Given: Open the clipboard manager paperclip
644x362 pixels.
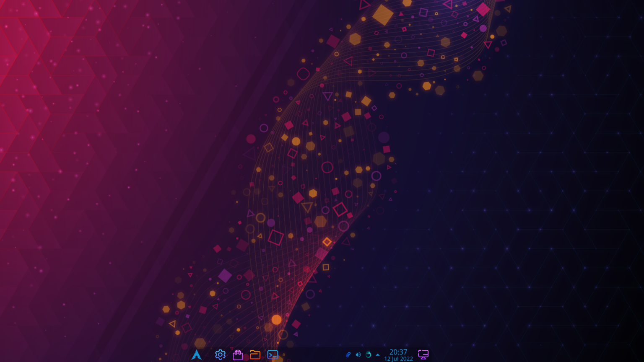Looking at the screenshot, I should pyautogui.click(x=348, y=354).
